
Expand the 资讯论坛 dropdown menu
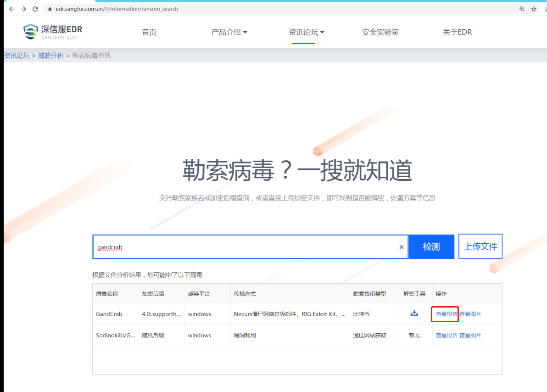(306, 32)
